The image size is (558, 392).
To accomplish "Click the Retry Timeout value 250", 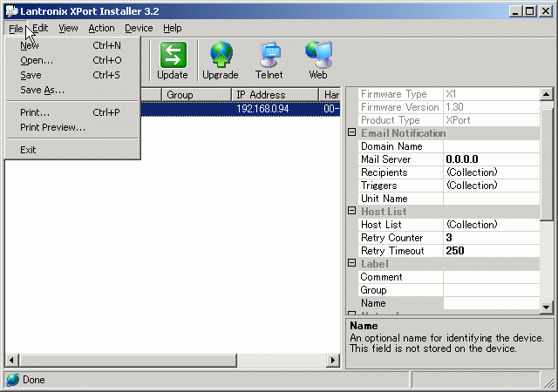I will pos(492,251).
